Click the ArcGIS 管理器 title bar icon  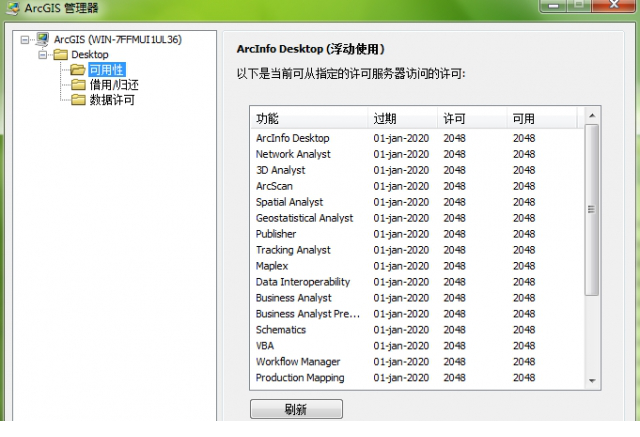coord(13,8)
